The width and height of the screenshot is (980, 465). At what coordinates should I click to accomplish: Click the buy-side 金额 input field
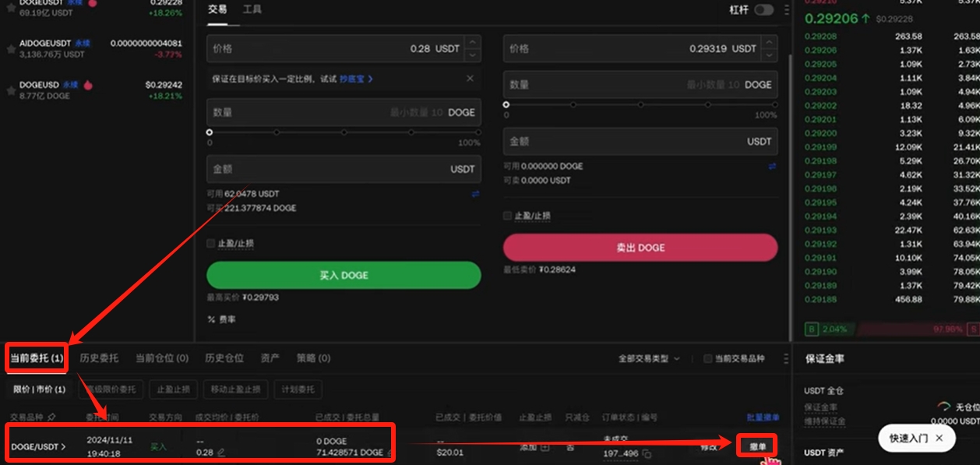344,169
